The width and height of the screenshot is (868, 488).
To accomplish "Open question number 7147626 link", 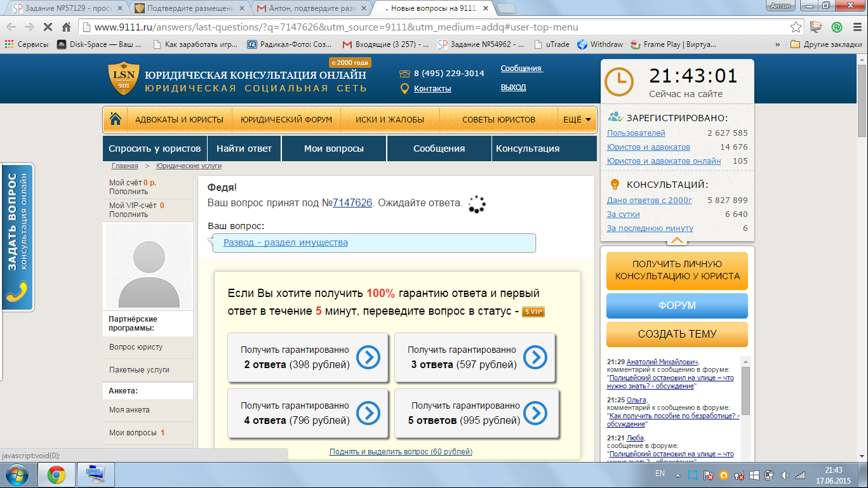I will pyautogui.click(x=352, y=202).
